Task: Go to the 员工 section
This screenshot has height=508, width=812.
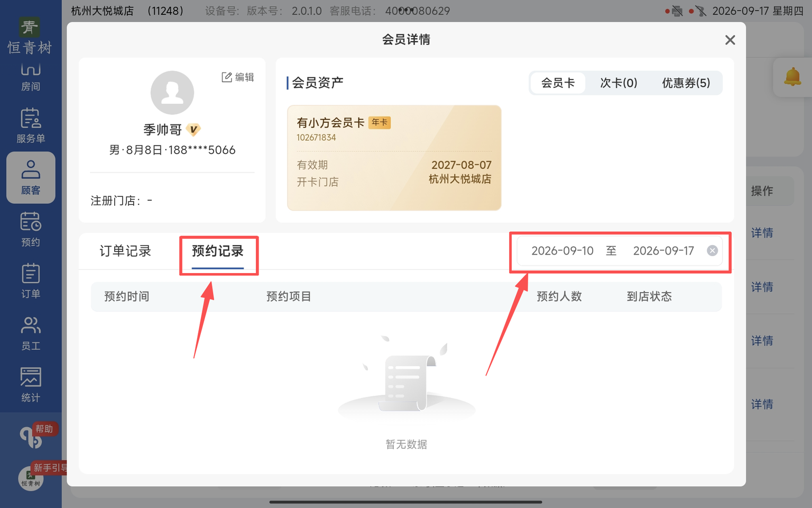Action: point(31,333)
